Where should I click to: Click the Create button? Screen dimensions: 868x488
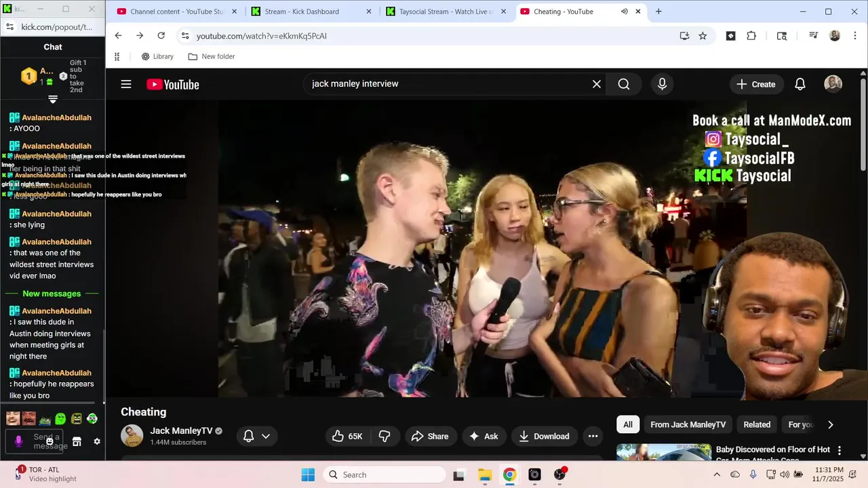pyautogui.click(x=756, y=84)
